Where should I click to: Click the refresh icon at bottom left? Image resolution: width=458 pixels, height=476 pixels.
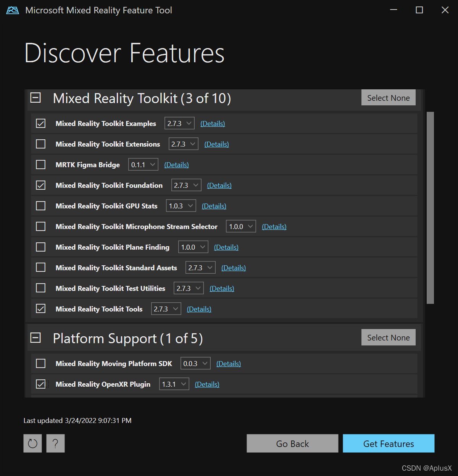[x=32, y=443]
